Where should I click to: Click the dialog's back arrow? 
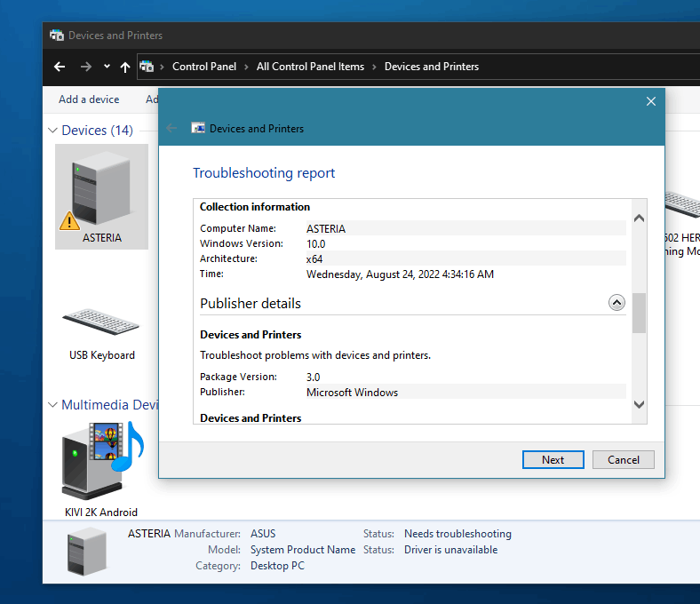171,129
